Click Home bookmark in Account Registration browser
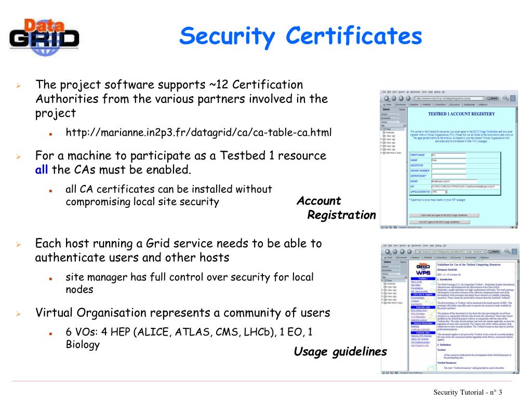The height and width of the screenshot is (399, 532). (388, 104)
